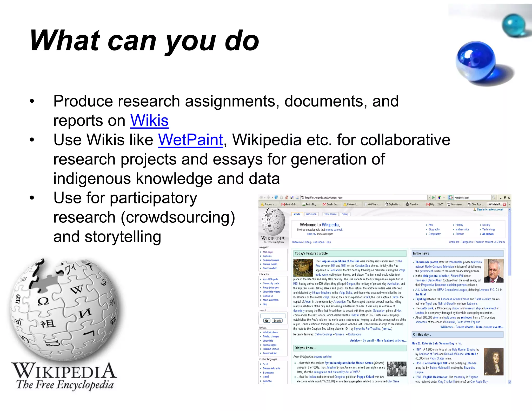The width and height of the screenshot is (532, 411).
Task: Open the Back button history dropdown arrow
Action: [264, 198]
